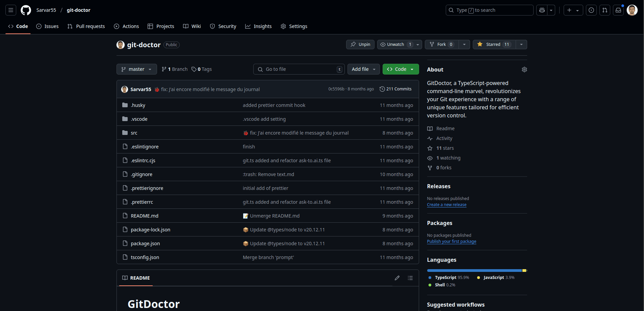Open the Copilot chat icon
Viewport: 644px width, 311px height.
[x=542, y=10]
